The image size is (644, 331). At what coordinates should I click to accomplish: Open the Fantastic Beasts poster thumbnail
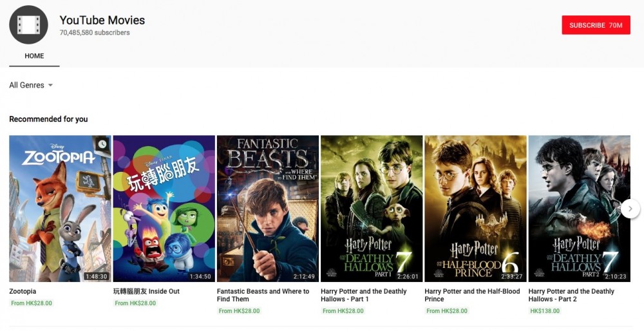tap(268, 208)
